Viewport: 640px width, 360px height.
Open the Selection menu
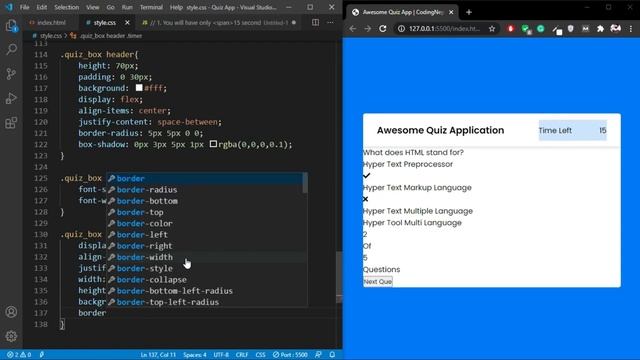[x=67, y=7]
